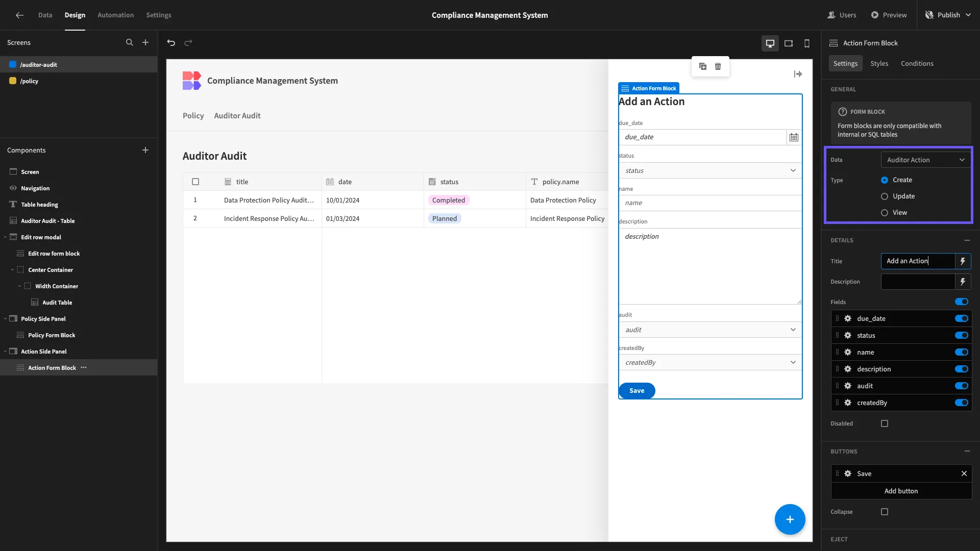Collapse the Policy Side Panel tree
Image resolution: width=980 pixels, height=551 pixels.
[x=5, y=319]
